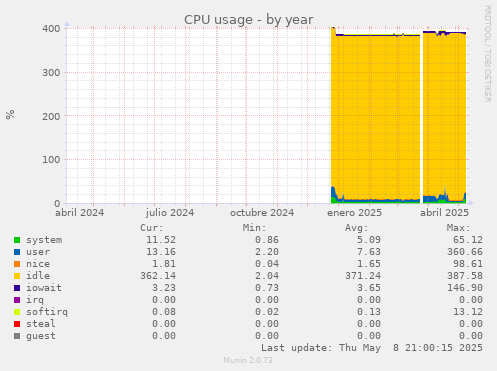Click the Munin 2.0.73 version text
Viewport: 497px width, 371px height.
(248, 360)
